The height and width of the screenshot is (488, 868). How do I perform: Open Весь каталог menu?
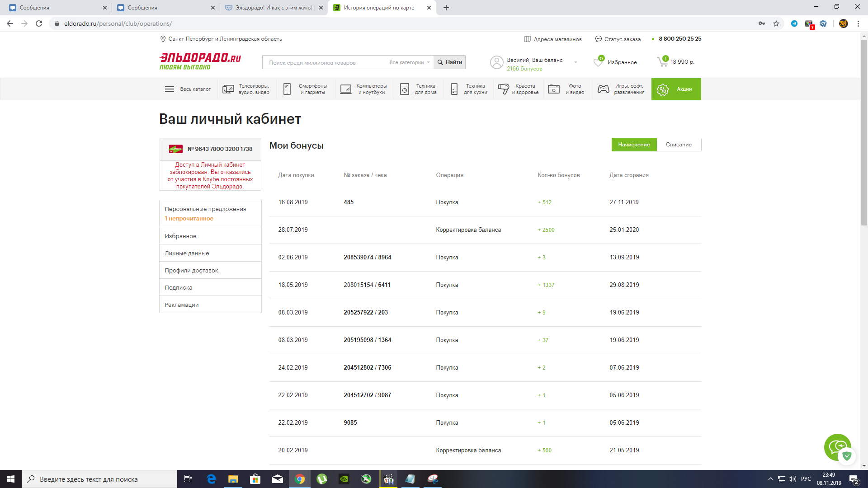(x=188, y=89)
